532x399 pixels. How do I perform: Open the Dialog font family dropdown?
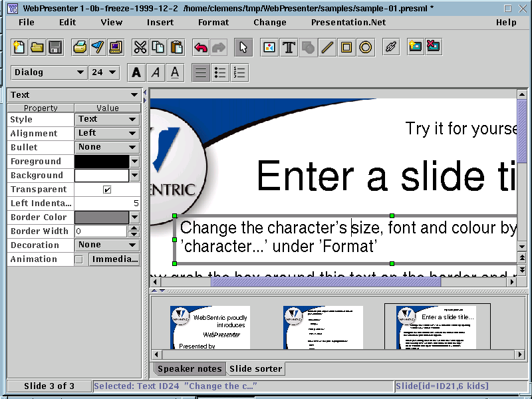pos(49,72)
